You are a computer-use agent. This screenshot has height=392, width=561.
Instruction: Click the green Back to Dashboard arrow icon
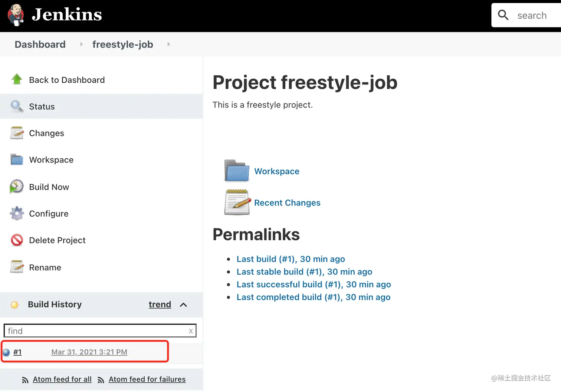tap(17, 79)
